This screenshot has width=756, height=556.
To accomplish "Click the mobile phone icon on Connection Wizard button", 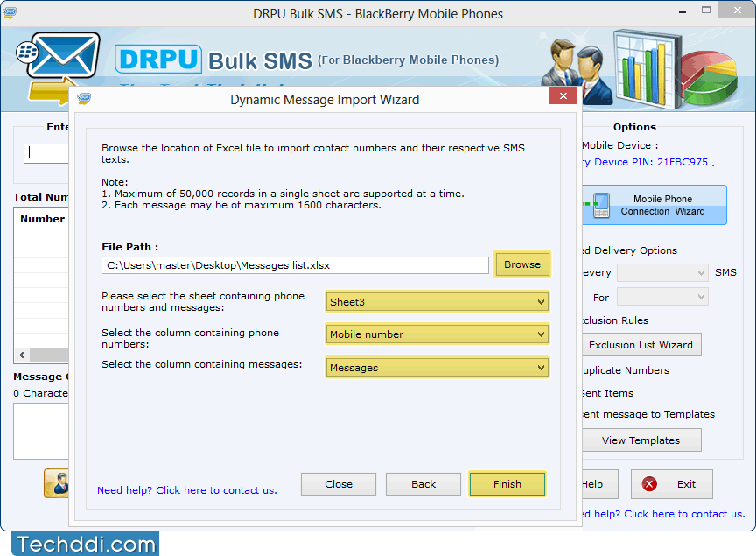I will click(x=601, y=205).
